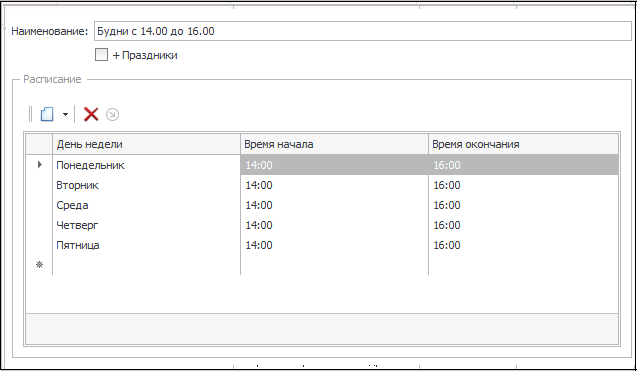Sort by Время начала column header
This screenshot has width=637, height=371.
point(334,144)
